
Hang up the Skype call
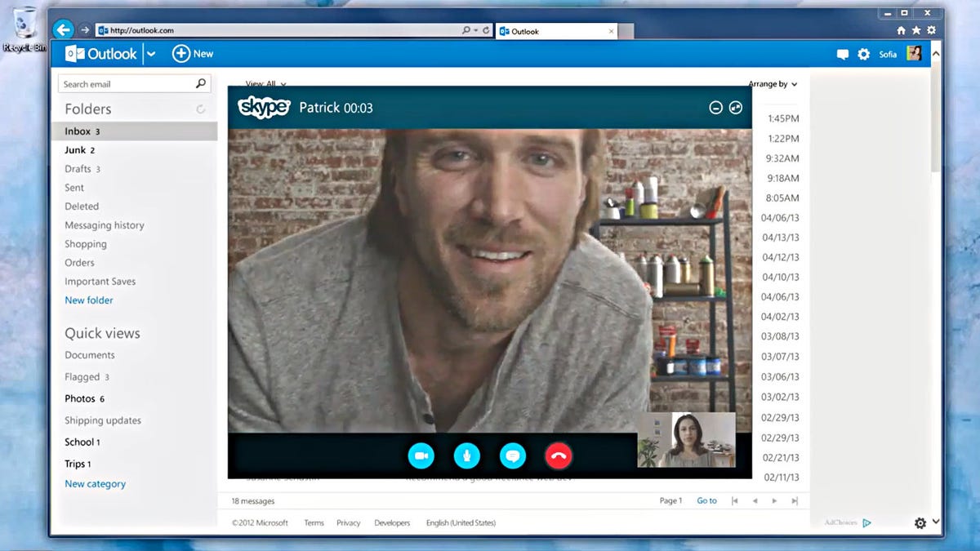pyautogui.click(x=558, y=455)
